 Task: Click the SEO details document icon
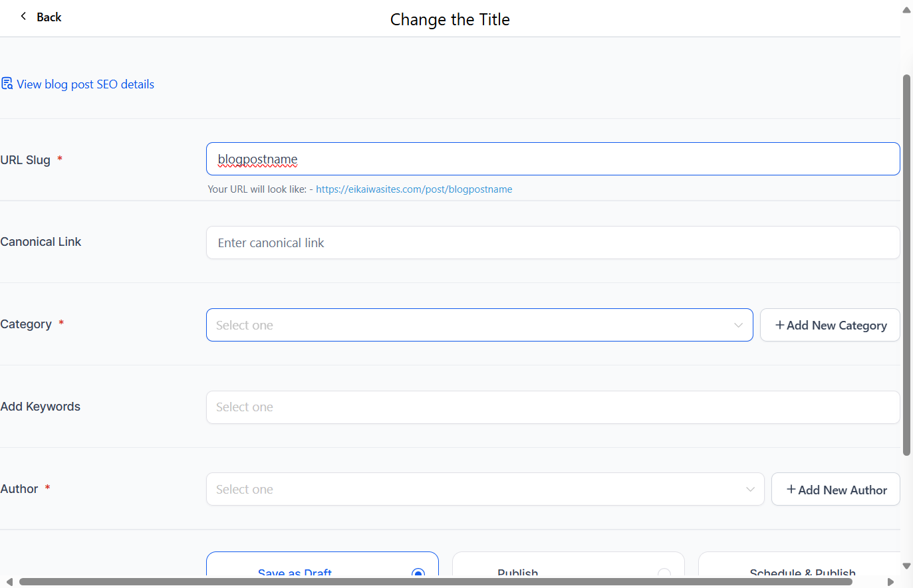click(x=7, y=84)
